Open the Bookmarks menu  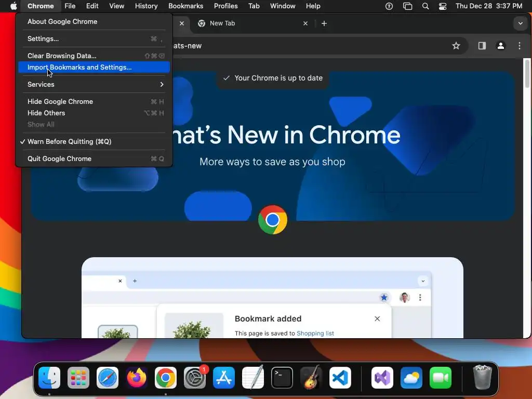(185, 6)
